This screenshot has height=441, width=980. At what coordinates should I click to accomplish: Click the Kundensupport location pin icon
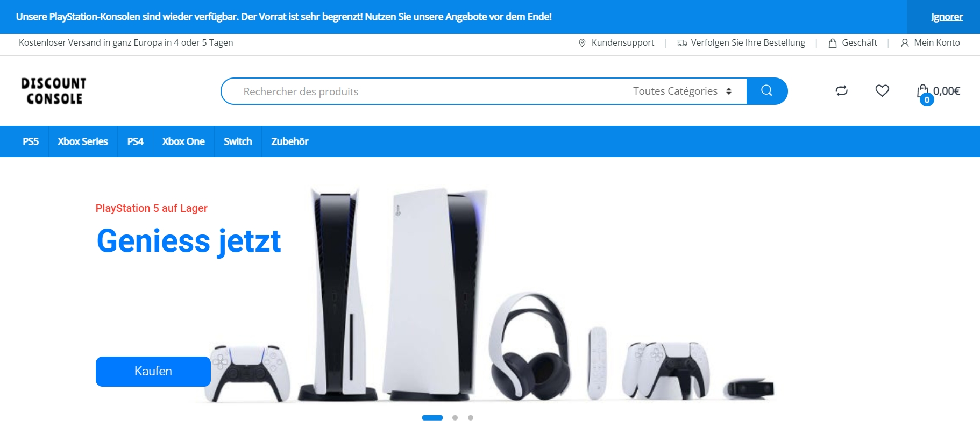click(x=582, y=43)
